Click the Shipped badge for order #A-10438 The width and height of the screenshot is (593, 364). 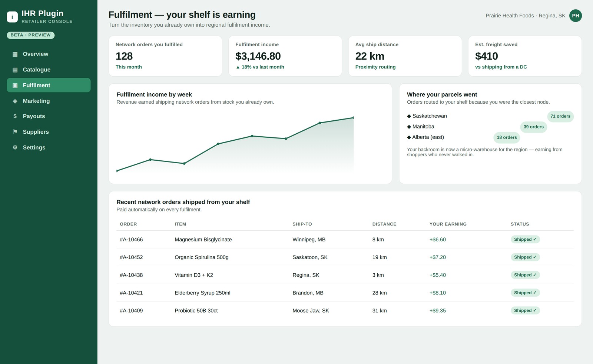525,275
